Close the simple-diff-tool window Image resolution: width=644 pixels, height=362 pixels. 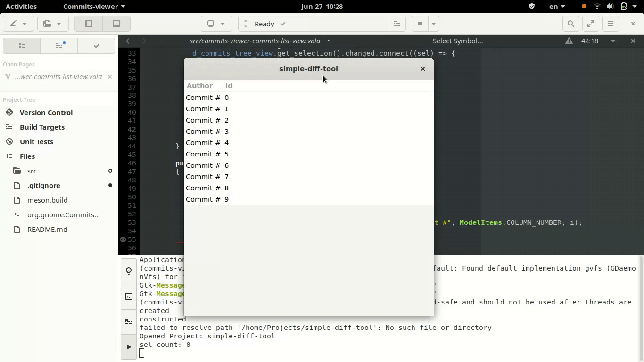click(423, 69)
